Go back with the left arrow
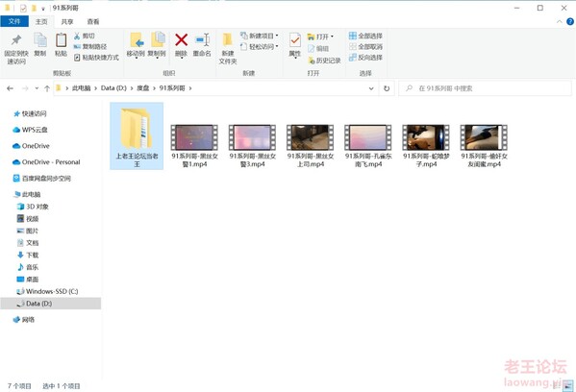Screen dimensions: 576x392 10,88
